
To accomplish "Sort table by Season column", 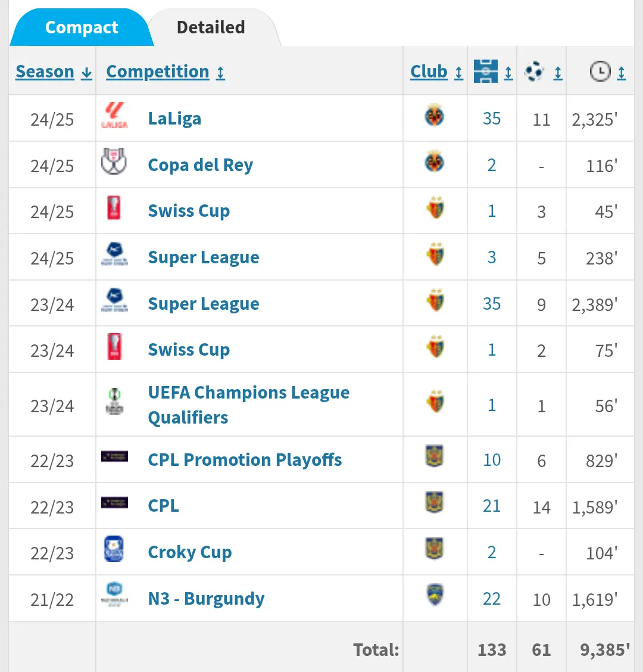I will pyautogui.click(x=54, y=71).
